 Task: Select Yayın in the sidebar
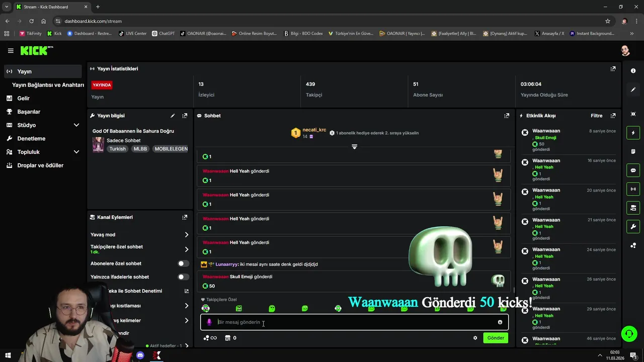42,71
